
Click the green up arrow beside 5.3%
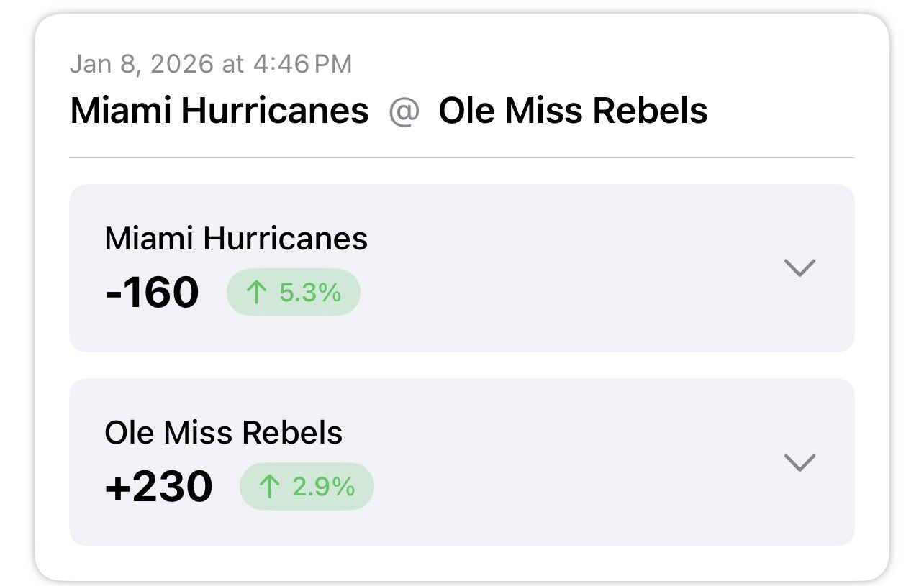coord(256,293)
